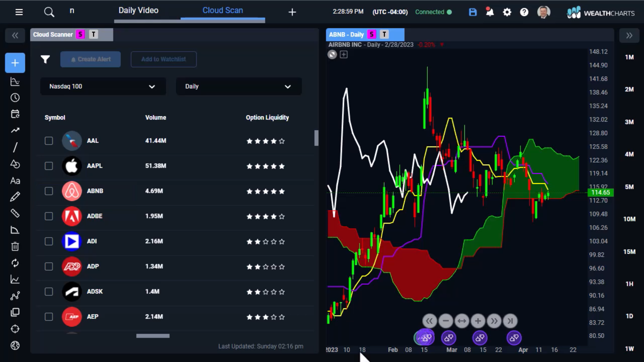
Task: Open the hamburger main menu
Action: coord(19,12)
